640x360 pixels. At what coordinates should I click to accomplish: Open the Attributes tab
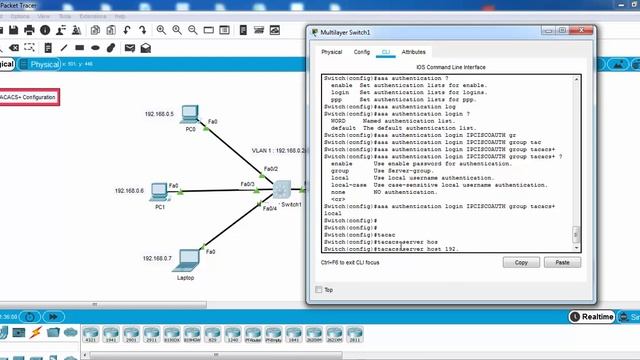413,52
